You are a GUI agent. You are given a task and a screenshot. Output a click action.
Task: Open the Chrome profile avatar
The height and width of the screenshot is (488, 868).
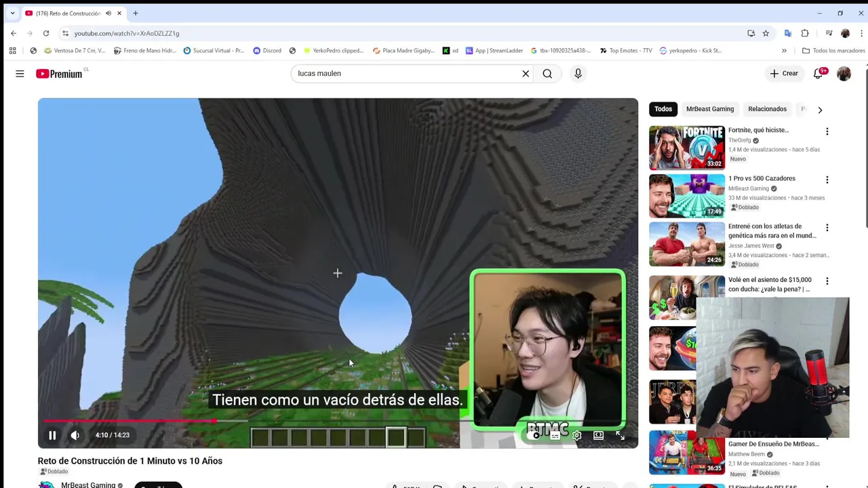(845, 33)
